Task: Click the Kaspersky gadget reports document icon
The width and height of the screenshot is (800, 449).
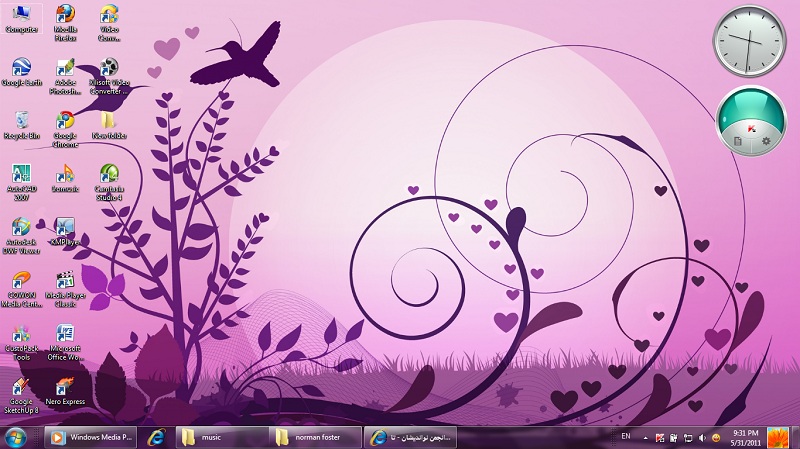Action: pyautogui.click(x=737, y=142)
